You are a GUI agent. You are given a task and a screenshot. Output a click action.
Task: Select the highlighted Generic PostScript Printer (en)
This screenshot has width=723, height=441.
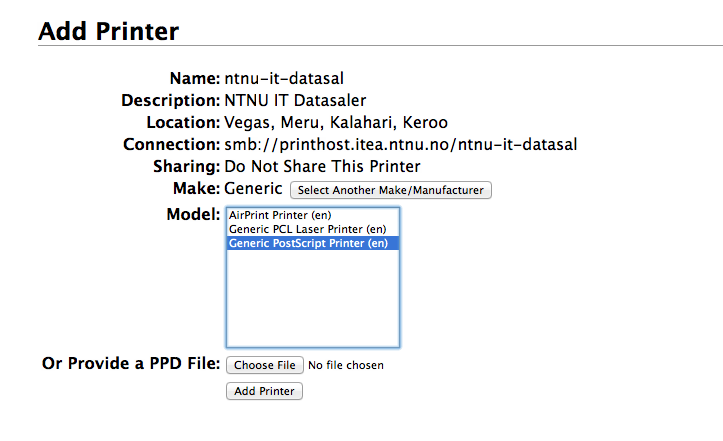click(313, 243)
